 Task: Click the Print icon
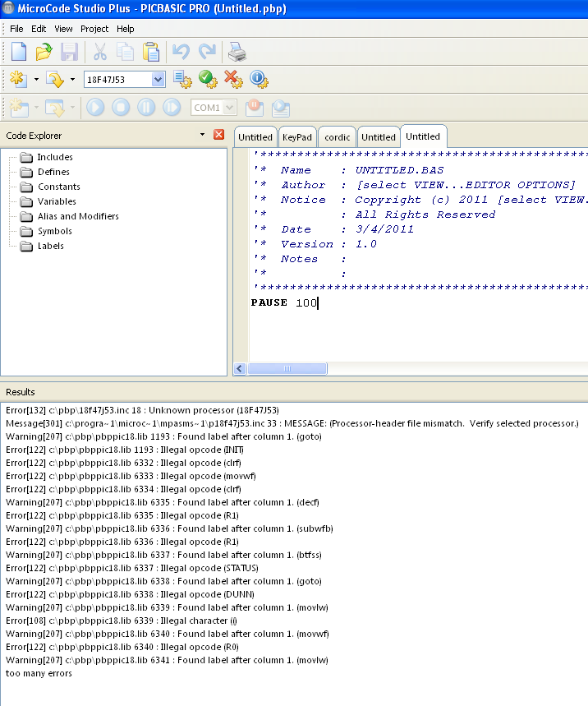pyautogui.click(x=237, y=52)
